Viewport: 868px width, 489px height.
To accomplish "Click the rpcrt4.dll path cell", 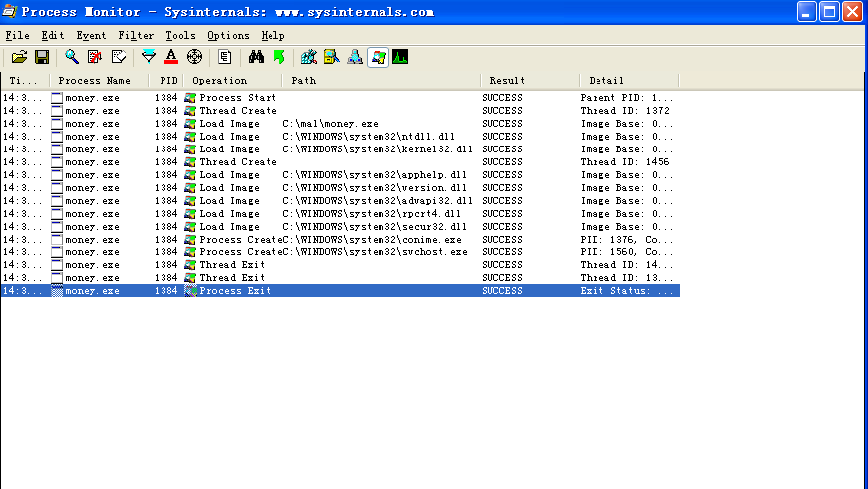I will [x=372, y=214].
